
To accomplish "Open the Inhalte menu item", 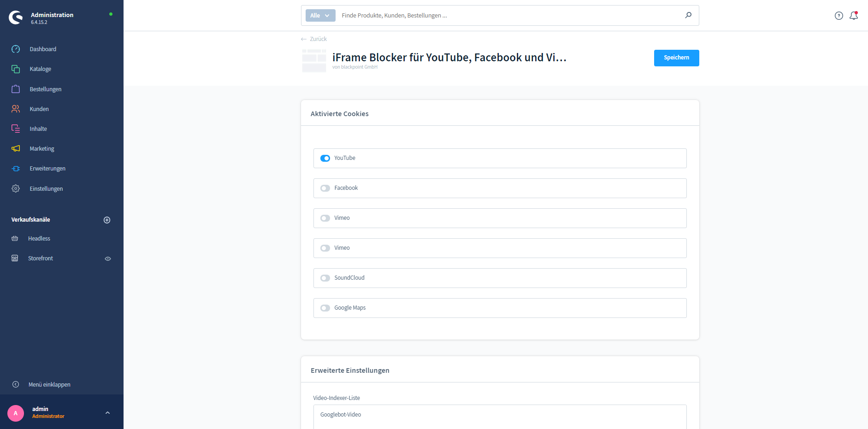I will 38,129.
